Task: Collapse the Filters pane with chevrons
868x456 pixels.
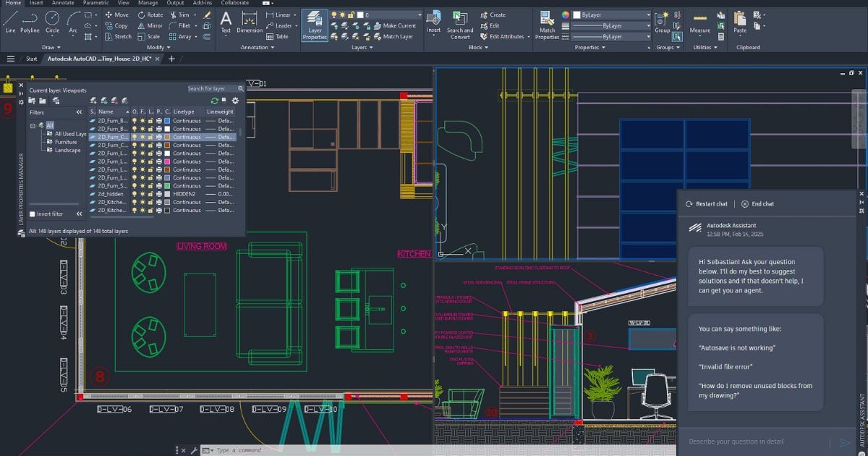Action: point(79,112)
